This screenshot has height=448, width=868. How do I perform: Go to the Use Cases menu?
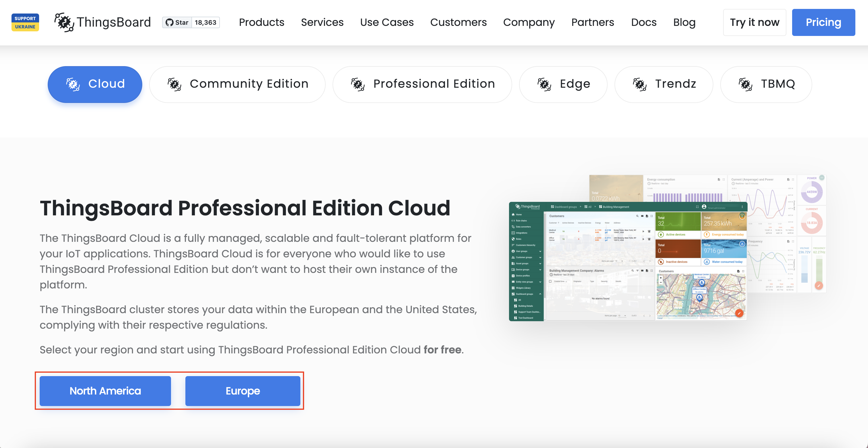pyautogui.click(x=387, y=22)
